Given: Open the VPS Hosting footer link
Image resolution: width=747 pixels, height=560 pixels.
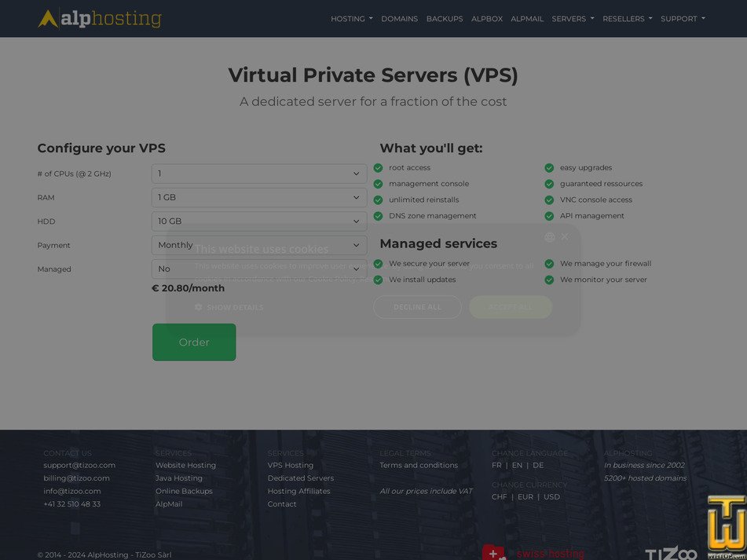Looking at the screenshot, I should 291,465.
